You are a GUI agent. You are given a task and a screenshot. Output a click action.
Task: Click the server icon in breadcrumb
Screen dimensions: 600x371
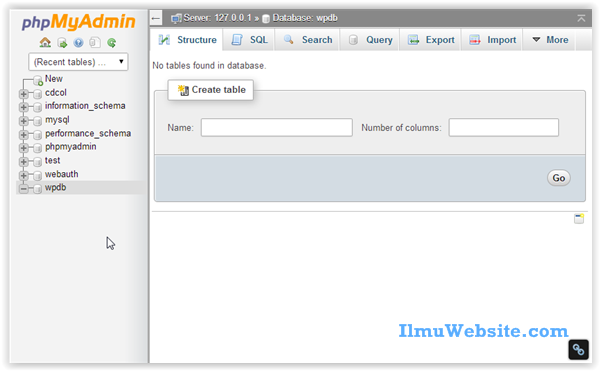176,18
